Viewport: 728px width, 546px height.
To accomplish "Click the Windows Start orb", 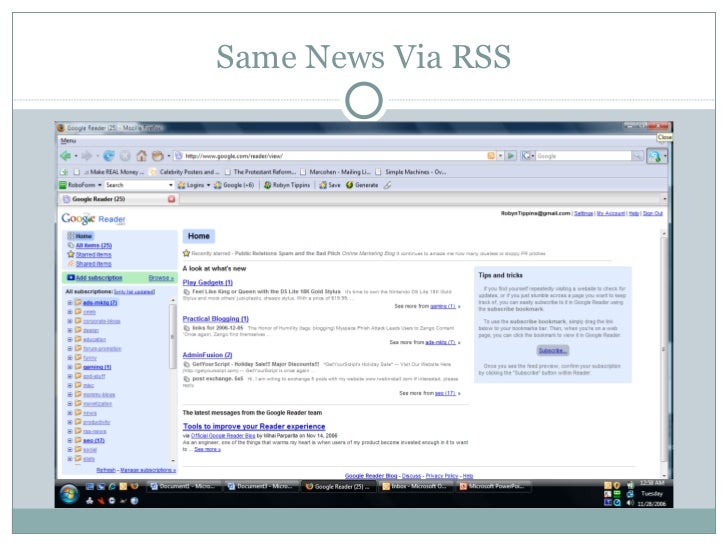I will (69, 494).
